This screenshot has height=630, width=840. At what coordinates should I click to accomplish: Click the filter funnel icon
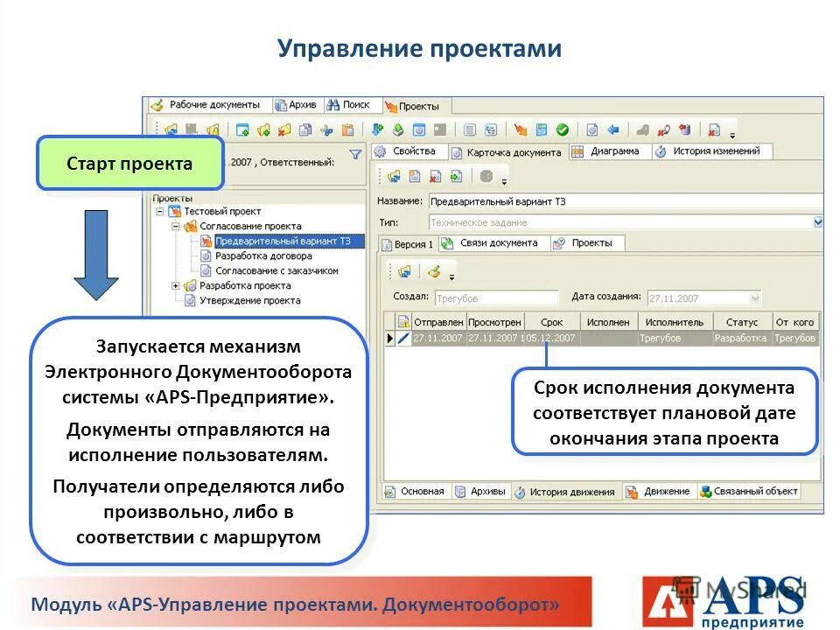pyautogui.click(x=354, y=154)
